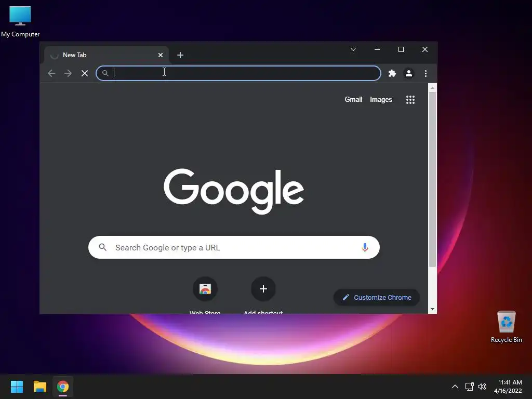Click the Chrome back arrow button

click(51, 73)
